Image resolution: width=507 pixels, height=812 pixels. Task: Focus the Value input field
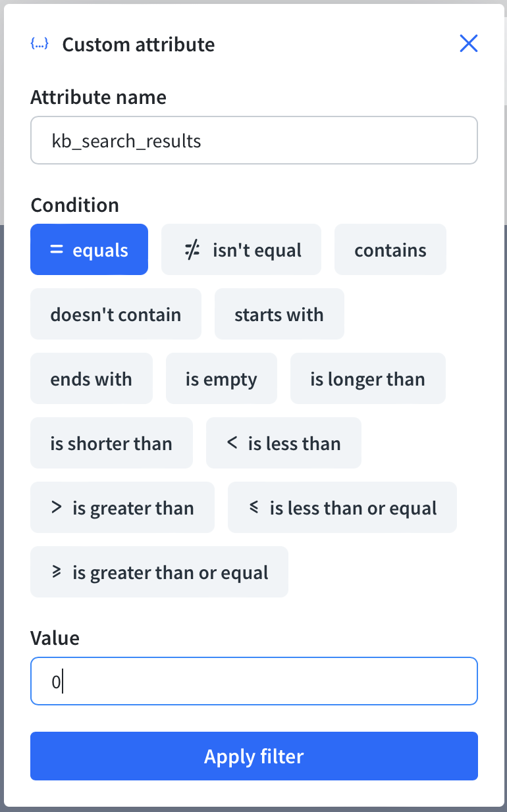click(254, 681)
